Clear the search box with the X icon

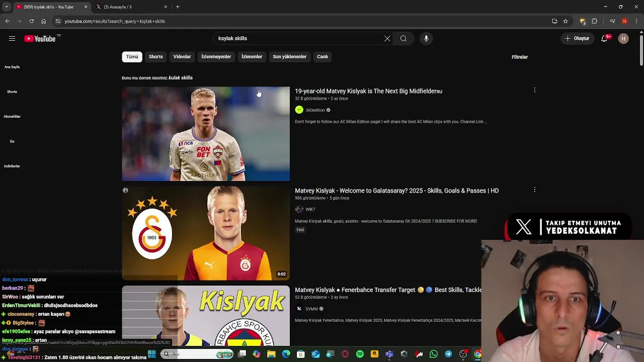point(387,39)
